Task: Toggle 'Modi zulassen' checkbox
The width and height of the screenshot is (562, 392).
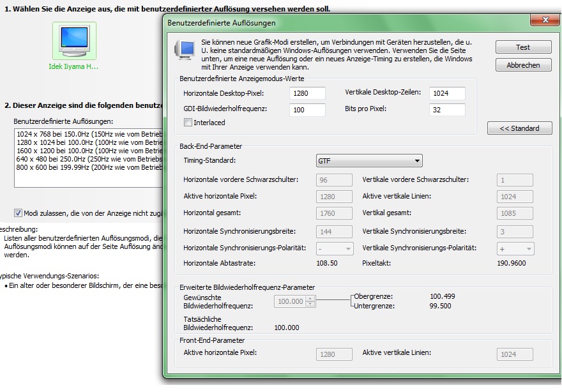Action: pyautogui.click(x=18, y=213)
